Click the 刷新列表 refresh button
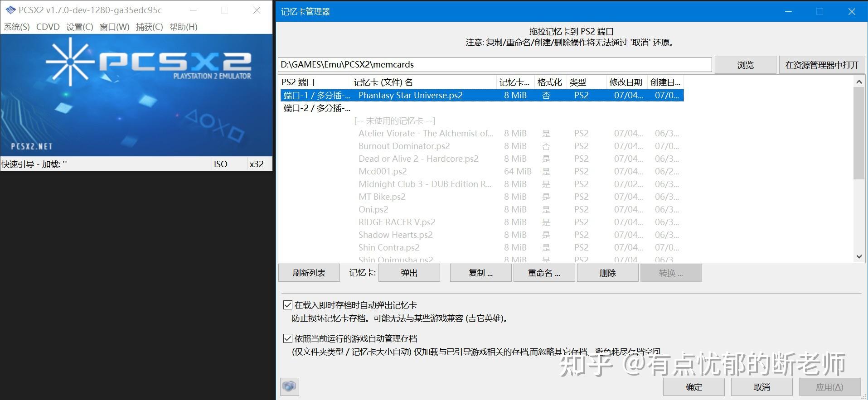Screen dimensions: 868x400 click(x=309, y=273)
